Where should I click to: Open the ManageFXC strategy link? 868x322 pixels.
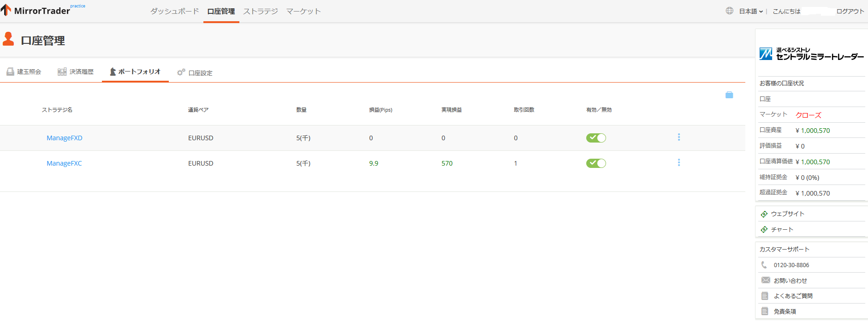coord(64,163)
